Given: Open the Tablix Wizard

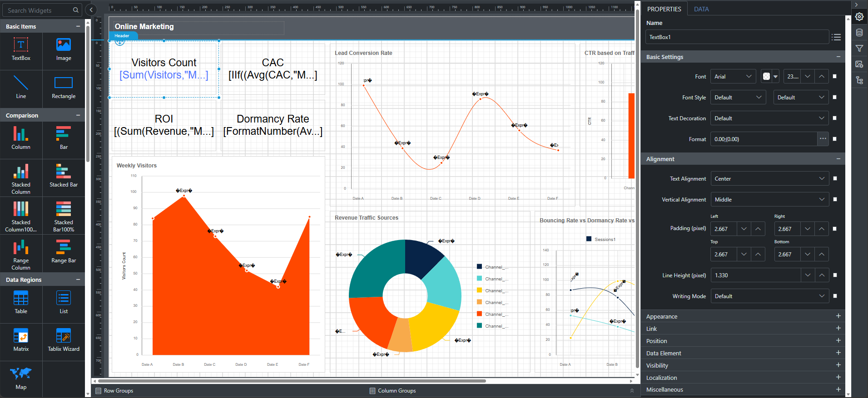Looking at the screenshot, I should click(x=64, y=341).
